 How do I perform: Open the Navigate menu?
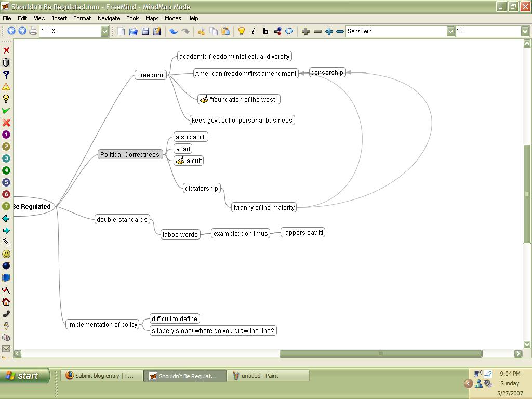coord(109,18)
